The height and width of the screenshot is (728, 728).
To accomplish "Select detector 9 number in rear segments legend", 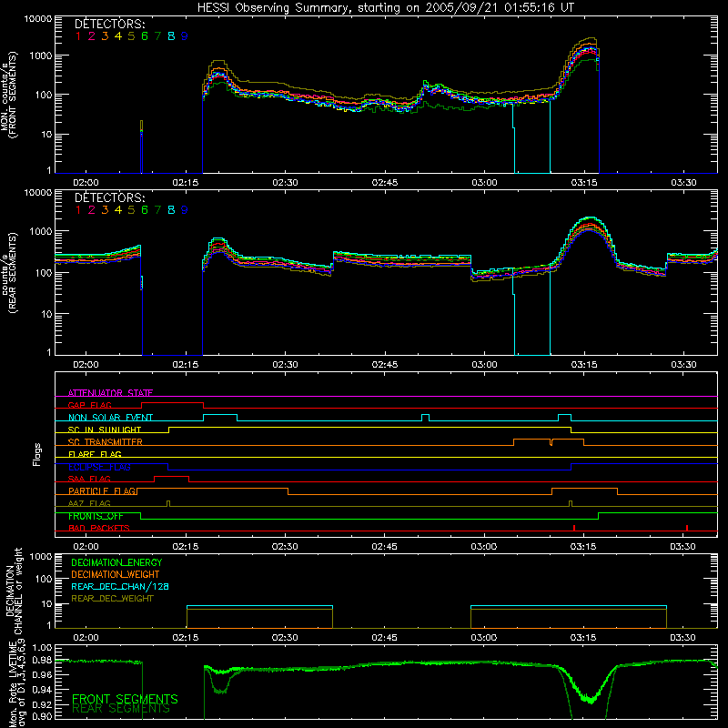I will click(185, 210).
